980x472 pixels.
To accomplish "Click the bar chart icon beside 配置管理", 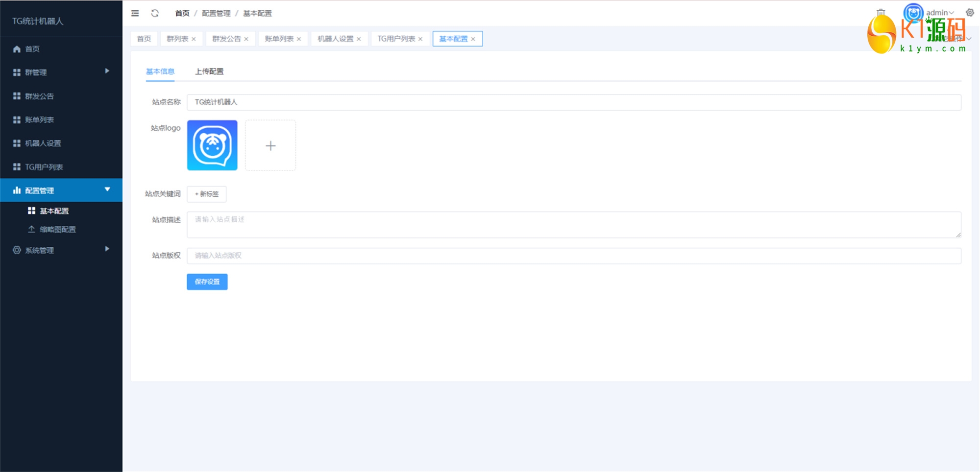I will click(17, 190).
